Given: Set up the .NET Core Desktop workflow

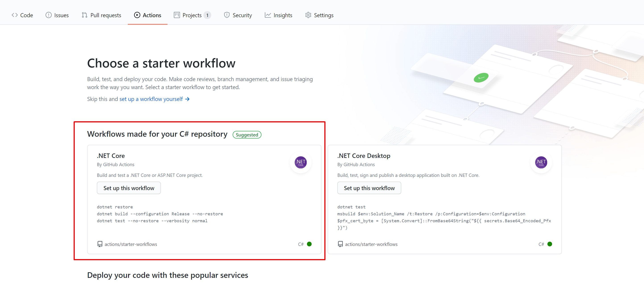Looking at the screenshot, I should (x=369, y=188).
